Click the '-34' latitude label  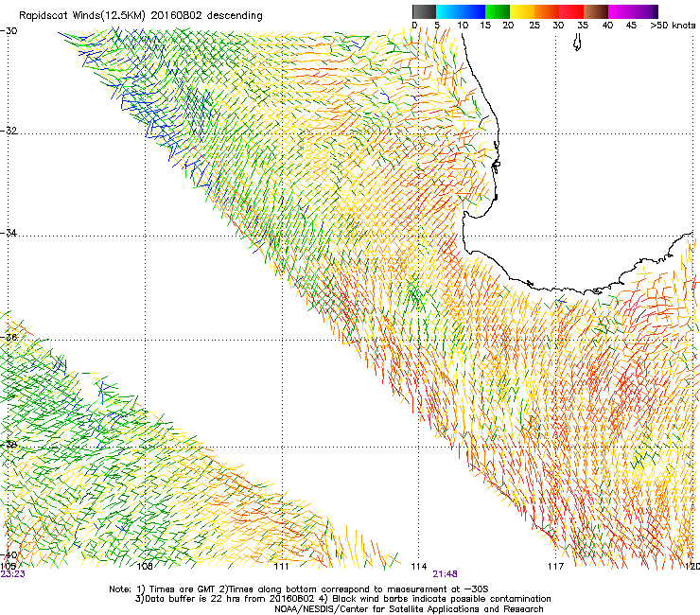[9, 233]
